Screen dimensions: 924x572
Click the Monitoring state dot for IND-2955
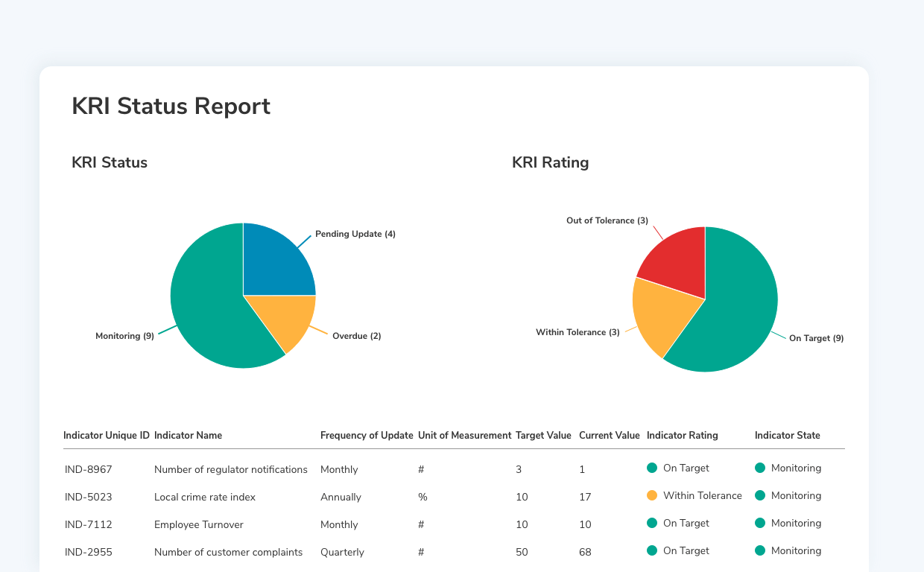[x=761, y=550]
